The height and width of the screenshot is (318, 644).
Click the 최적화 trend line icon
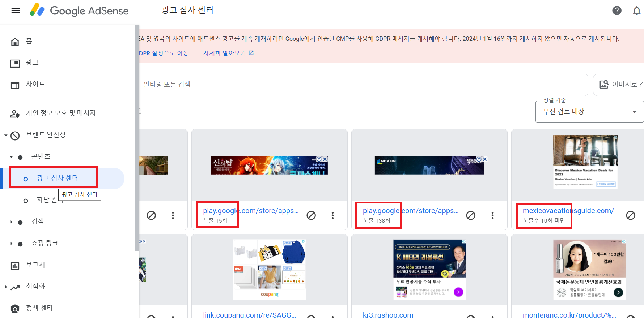pos(15,288)
